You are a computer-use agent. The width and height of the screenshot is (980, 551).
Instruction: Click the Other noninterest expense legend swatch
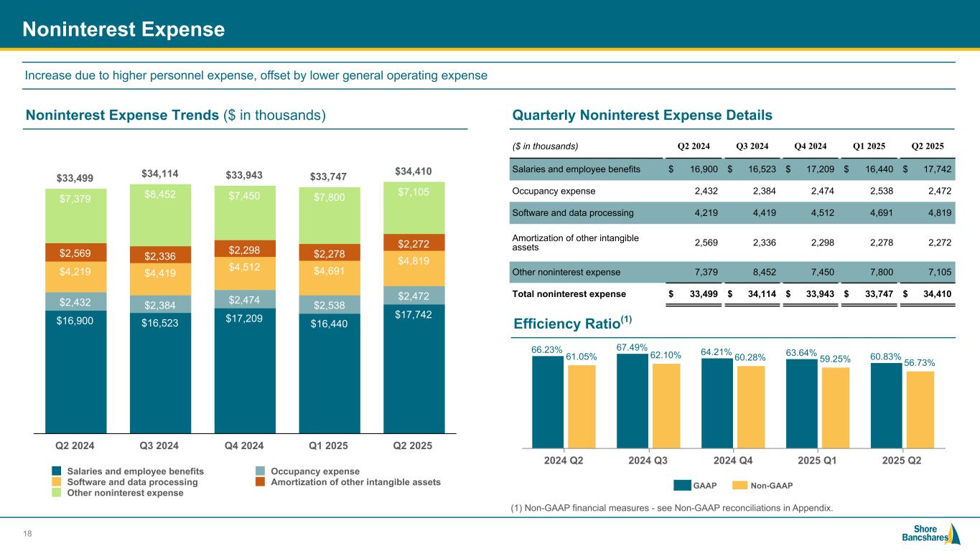pyautogui.click(x=57, y=493)
